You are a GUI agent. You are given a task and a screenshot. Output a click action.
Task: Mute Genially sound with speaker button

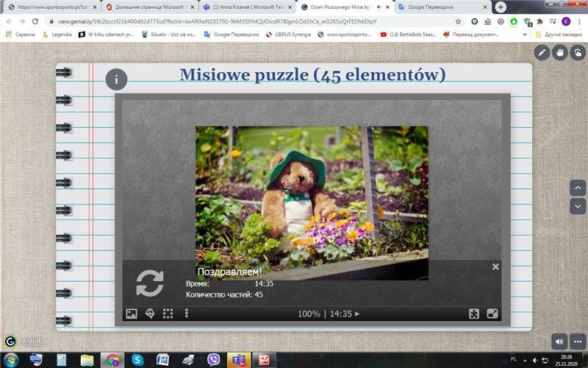(x=559, y=342)
